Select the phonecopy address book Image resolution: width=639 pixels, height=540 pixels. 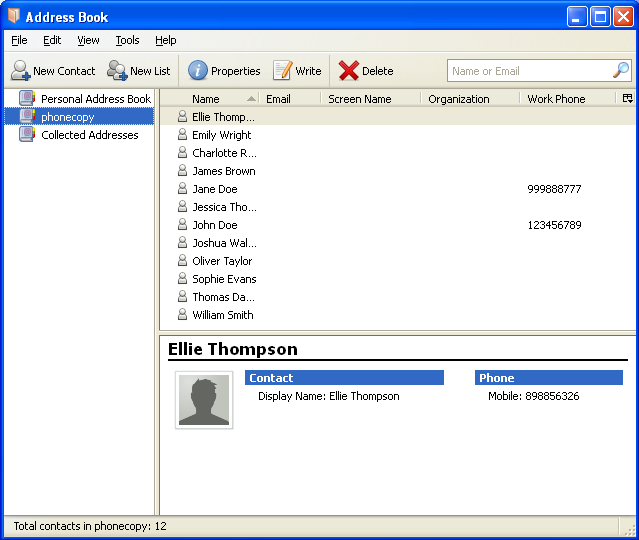[68, 117]
